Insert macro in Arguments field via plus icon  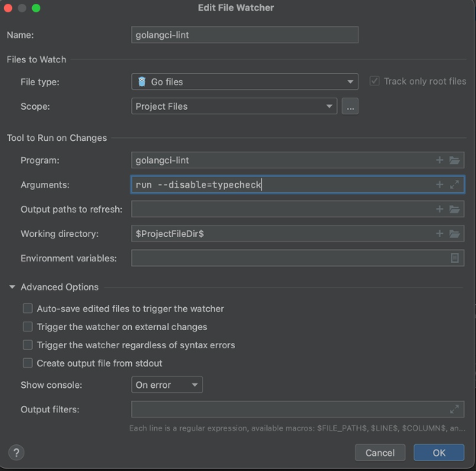click(439, 184)
